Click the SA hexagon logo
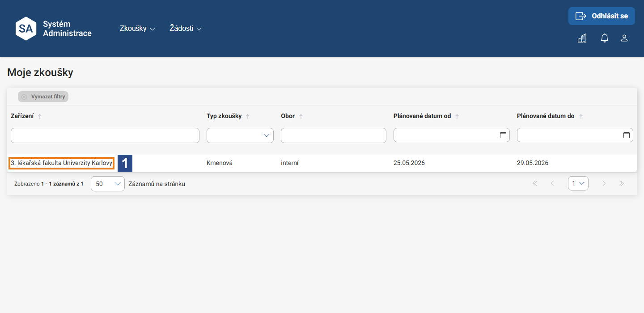The image size is (644, 313). pyautogui.click(x=26, y=29)
